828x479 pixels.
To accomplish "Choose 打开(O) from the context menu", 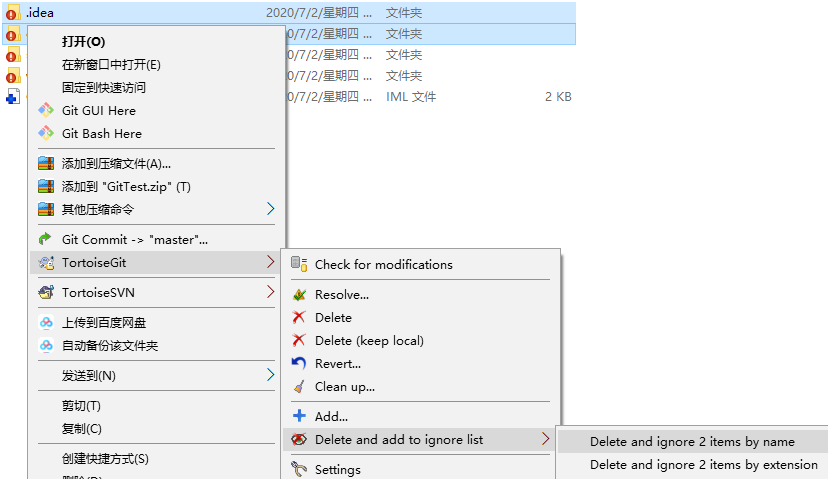I will tap(83, 41).
